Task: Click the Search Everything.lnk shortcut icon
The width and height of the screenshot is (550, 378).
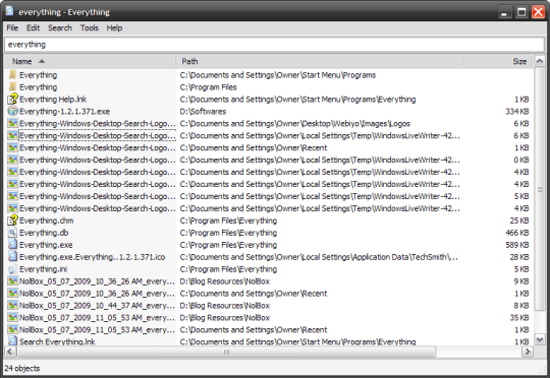Action: tap(13, 341)
